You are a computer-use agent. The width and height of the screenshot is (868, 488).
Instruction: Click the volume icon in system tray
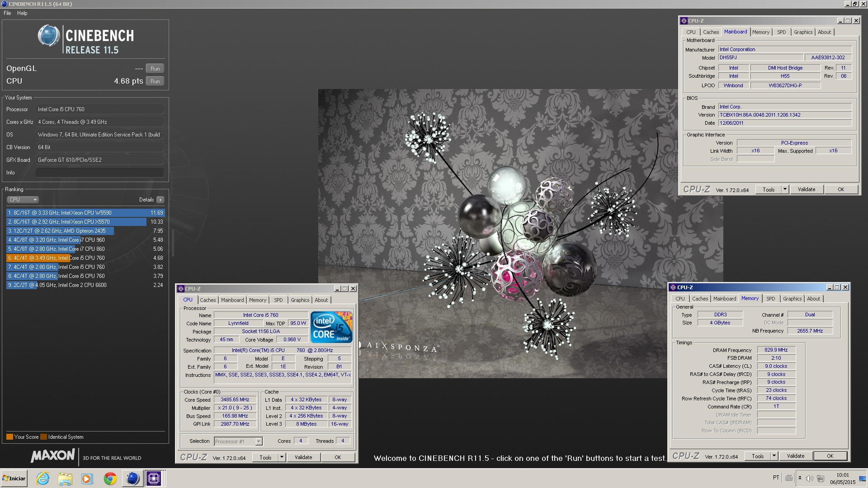click(810, 478)
